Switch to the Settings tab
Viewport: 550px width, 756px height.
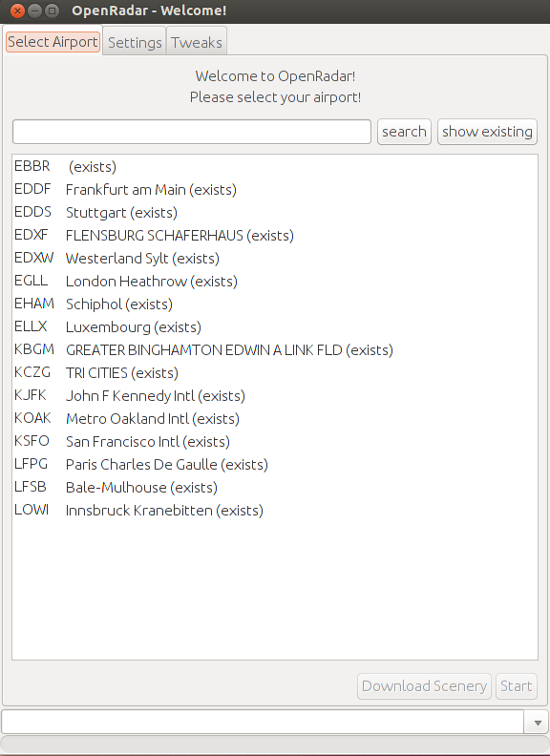(135, 42)
